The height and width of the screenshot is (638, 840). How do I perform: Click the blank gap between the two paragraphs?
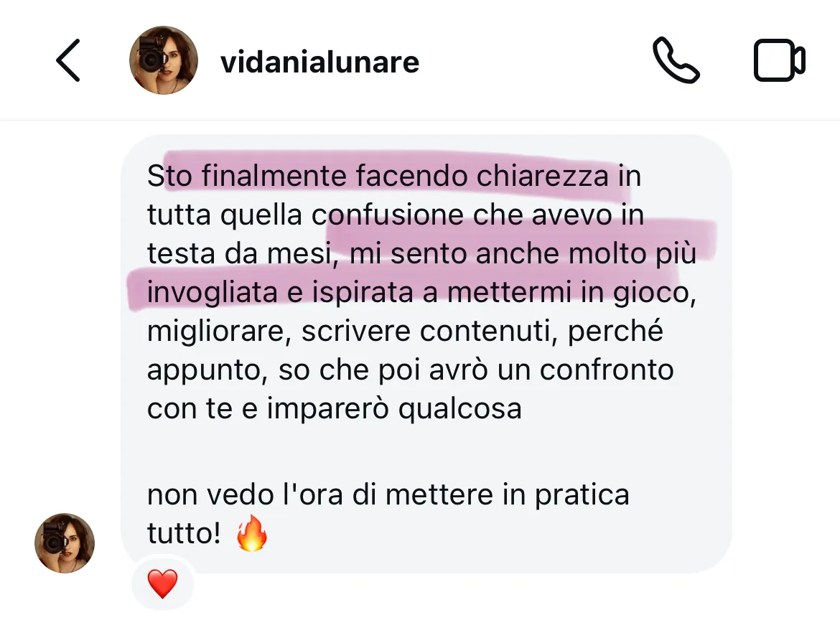tap(426, 451)
